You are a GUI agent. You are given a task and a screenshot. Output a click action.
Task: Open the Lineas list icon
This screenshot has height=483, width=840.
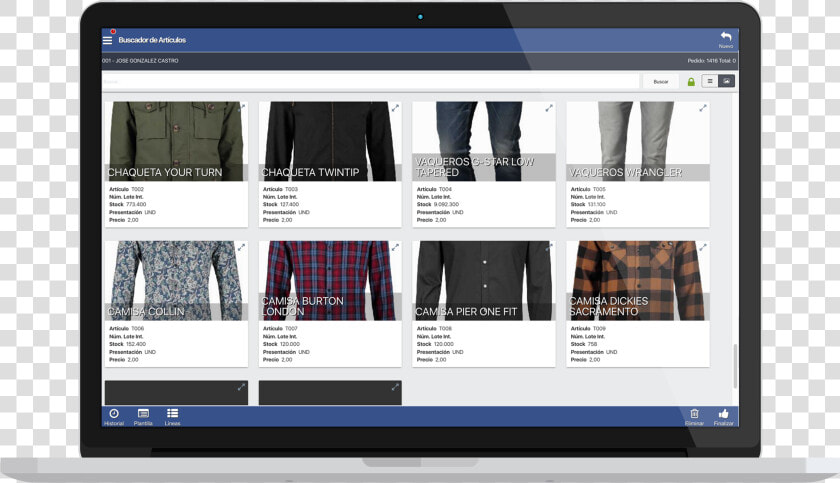[x=172, y=413]
